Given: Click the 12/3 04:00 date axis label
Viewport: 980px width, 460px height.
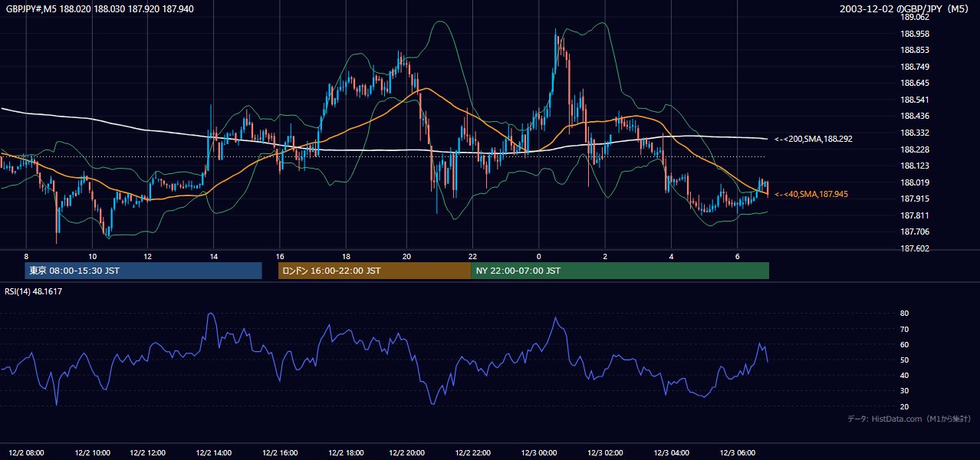Looking at the screenshot, I should 672,453.
